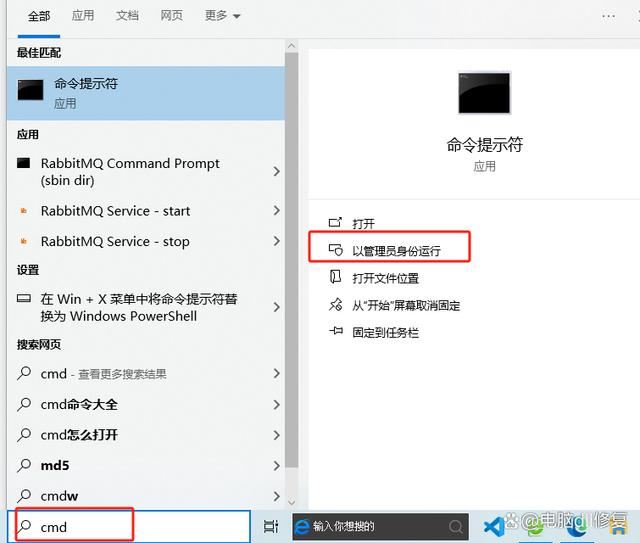Switch to the "文档" tab
Image resolution: width=640 pixels, height=543 pixels.
(x=127, y=16)
